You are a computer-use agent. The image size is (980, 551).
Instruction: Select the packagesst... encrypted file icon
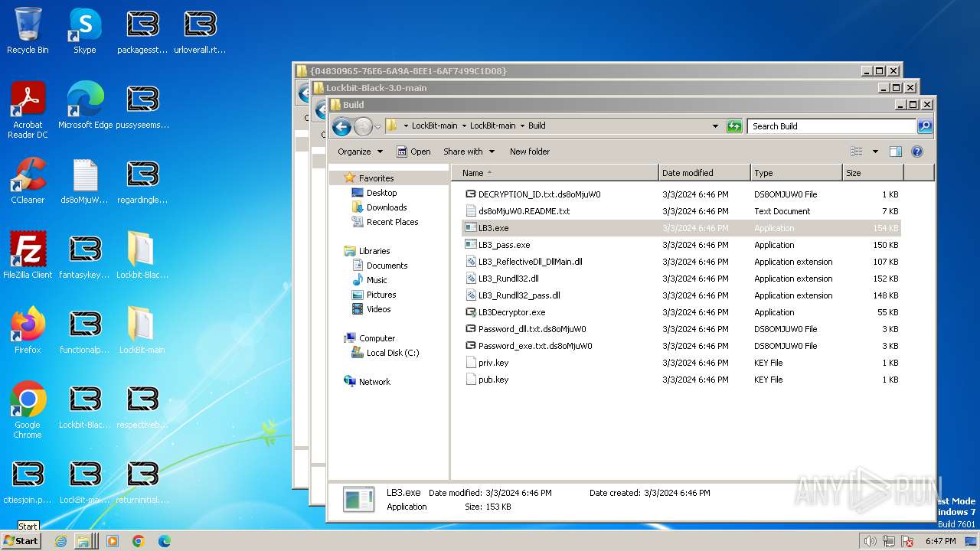[x=142, y=31]
